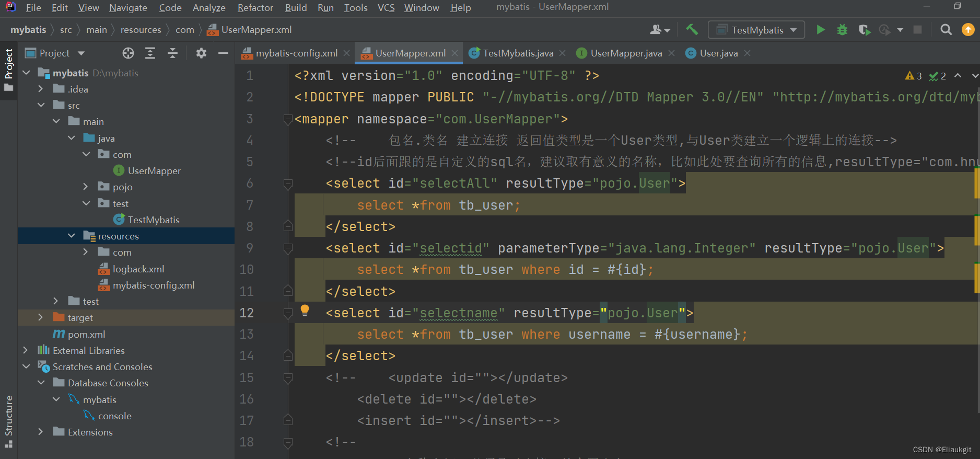Expand the target folder
The height and width of the screenshot is (459, 980).
[x=41, y=317]
